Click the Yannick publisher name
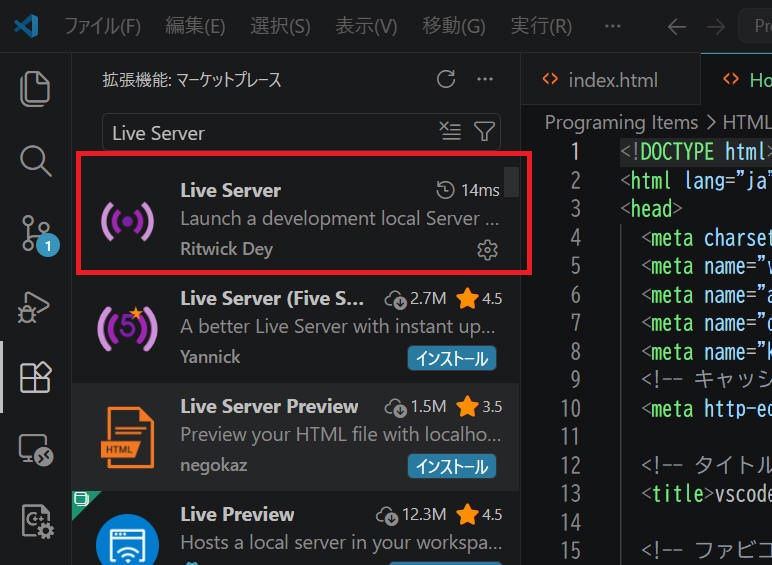The width and height of the screenshot is (772, 565). click(210, 357)
